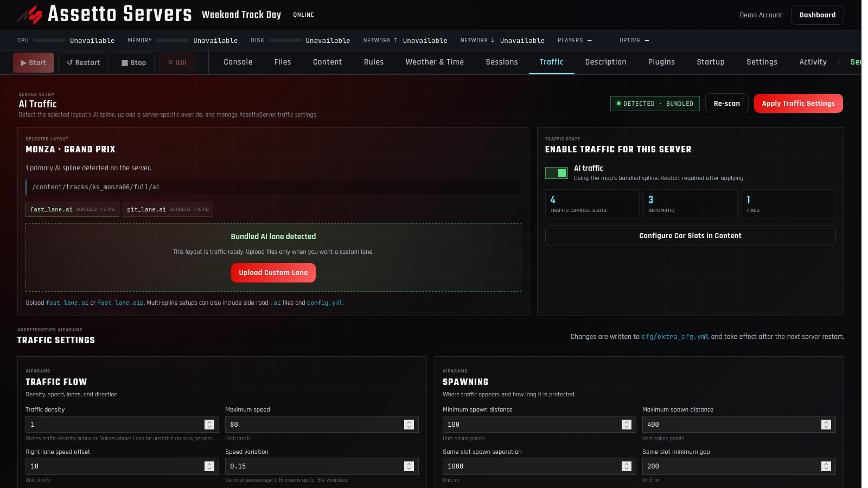Click the Re-scan button

click(727, 104)
